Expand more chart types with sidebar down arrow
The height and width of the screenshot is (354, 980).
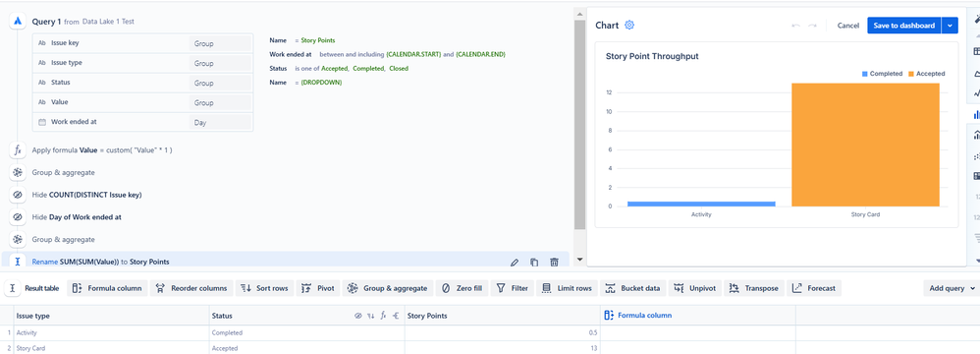(x=977, y=261)
